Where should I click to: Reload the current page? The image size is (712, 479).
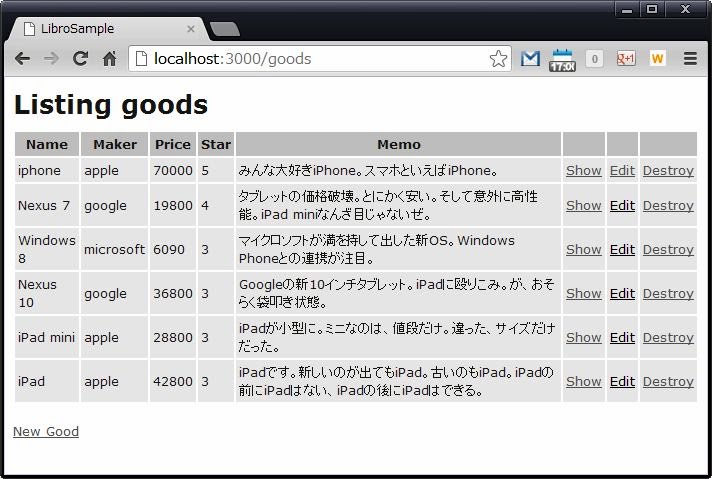pyautogui.click(x=81, y=59)
